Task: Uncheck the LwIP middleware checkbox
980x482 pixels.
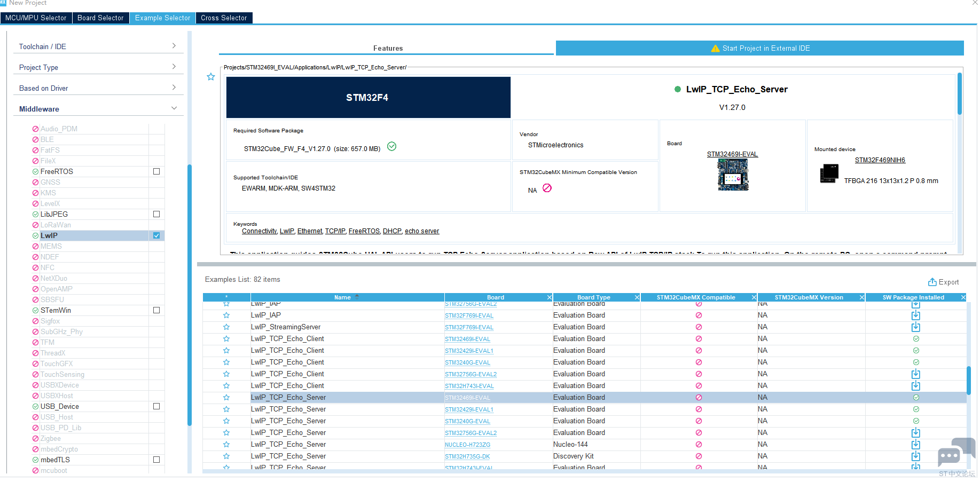Action: coord(156,235)
